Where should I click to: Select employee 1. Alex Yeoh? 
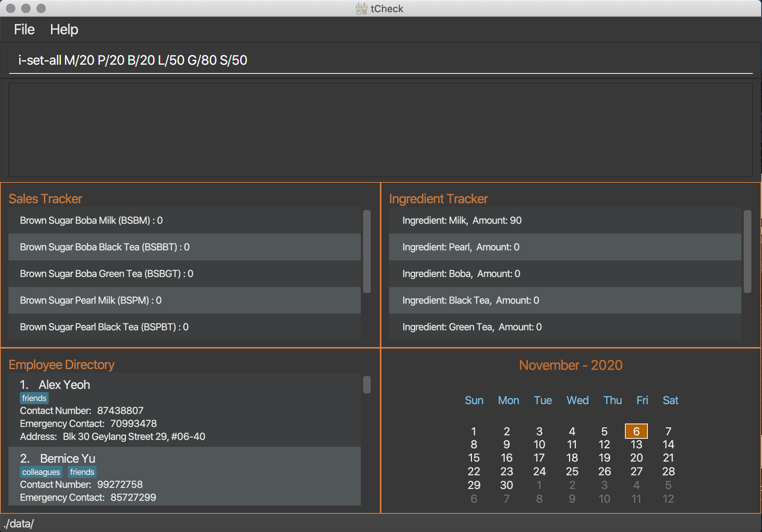coord(185,410)
